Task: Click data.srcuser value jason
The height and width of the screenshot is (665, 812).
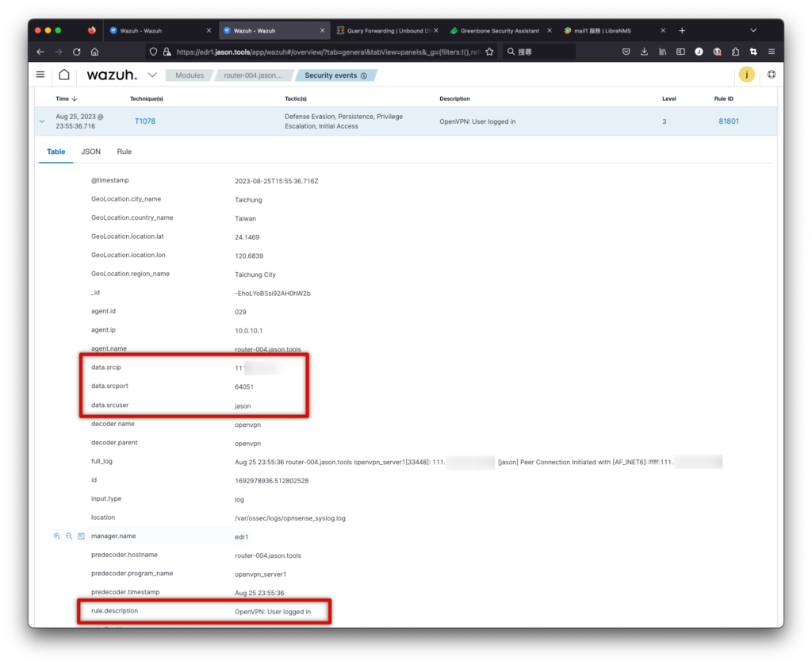Action: click(243, 406)
